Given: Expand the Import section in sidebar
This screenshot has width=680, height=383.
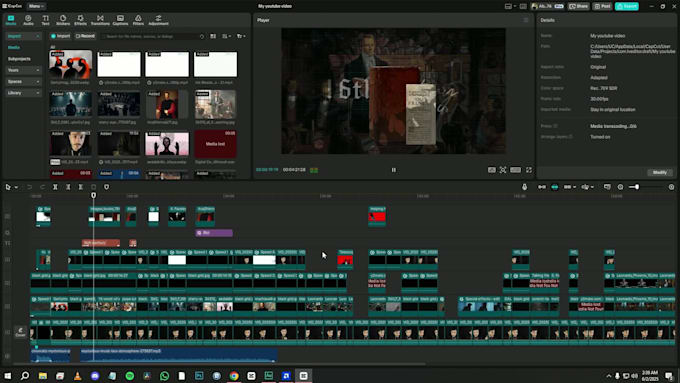Looking at the screenshot, I should 23,36.
